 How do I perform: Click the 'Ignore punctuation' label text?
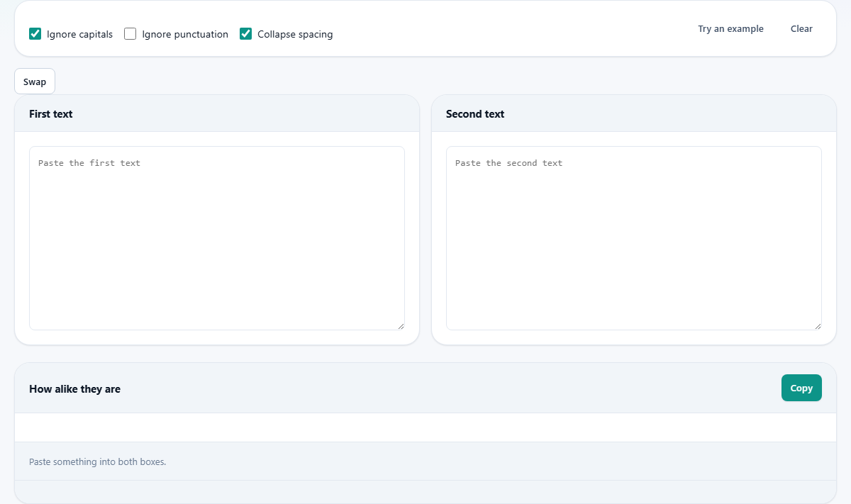(x=185, y=34)
